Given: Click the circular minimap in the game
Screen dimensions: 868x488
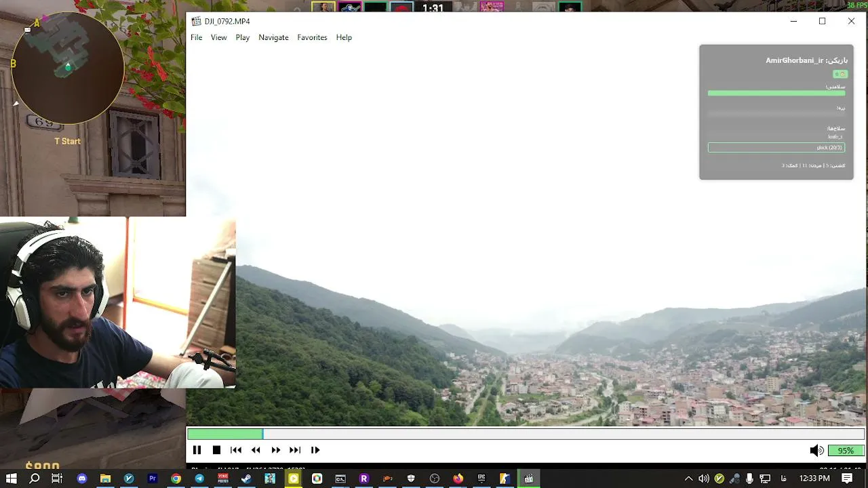Looking at the screenshot, I should tap(68, 66).
